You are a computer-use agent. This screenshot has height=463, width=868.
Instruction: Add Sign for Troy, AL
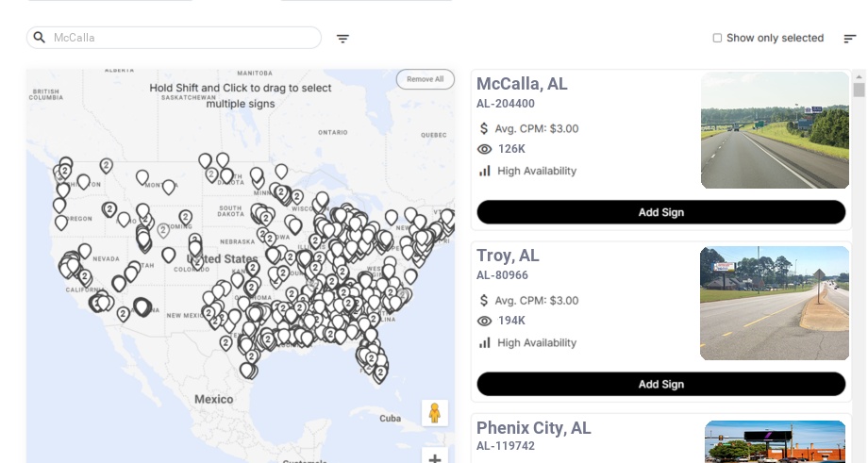click(661, 384)
